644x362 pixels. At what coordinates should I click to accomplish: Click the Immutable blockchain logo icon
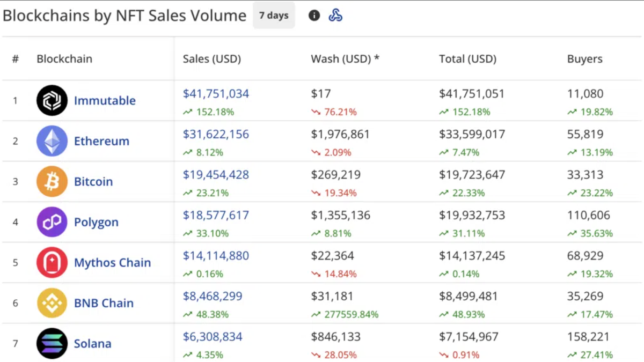52,100
